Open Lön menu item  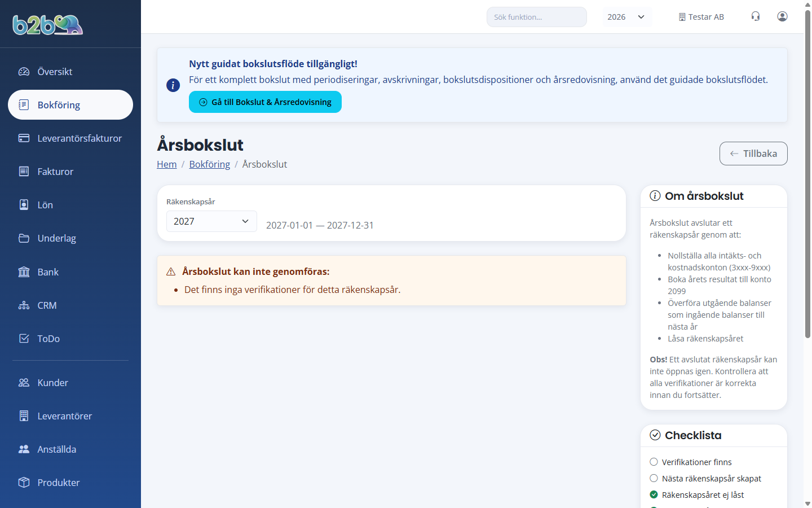pyautogui.click(x=70, y=205)
